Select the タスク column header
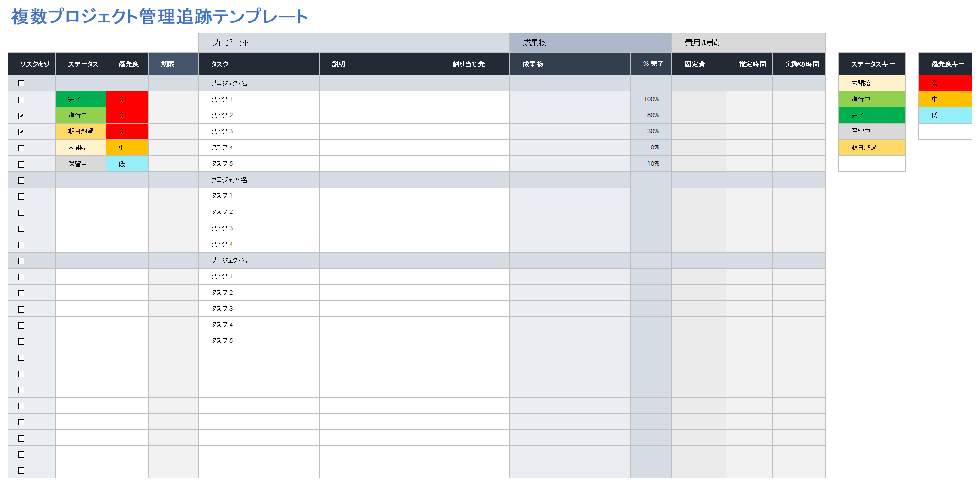The image size is (980, 484). tap(259, 64)
